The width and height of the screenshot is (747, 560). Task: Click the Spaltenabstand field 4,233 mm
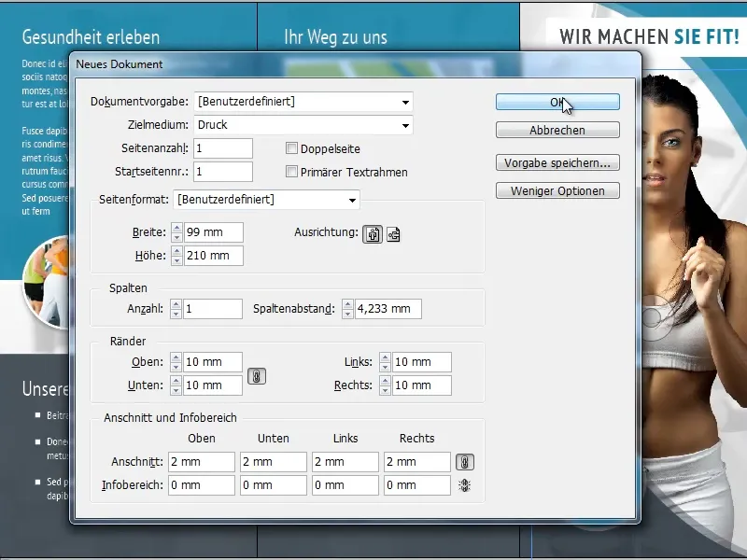point(388,309)
